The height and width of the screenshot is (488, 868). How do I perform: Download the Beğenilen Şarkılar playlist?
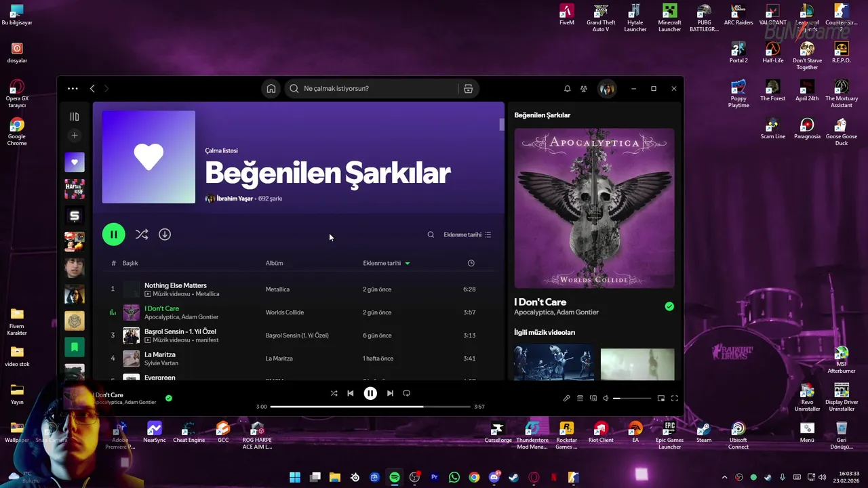(x=165, y=235)
